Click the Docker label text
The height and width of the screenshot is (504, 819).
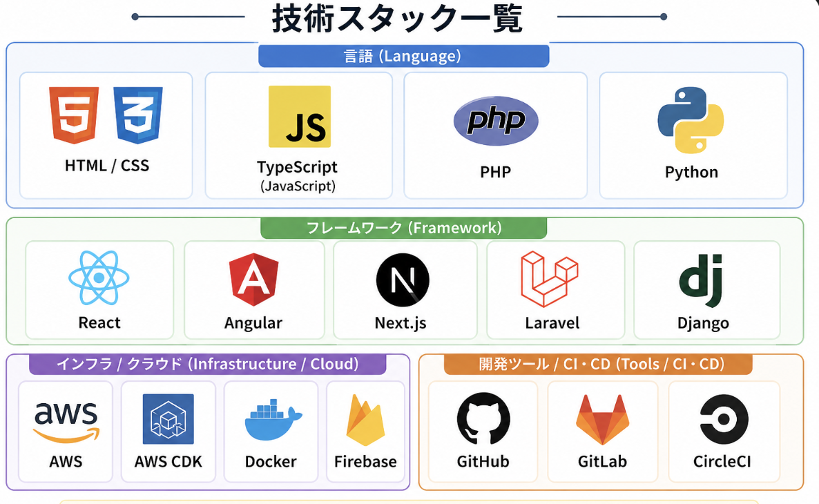click(x=271, y=462)
